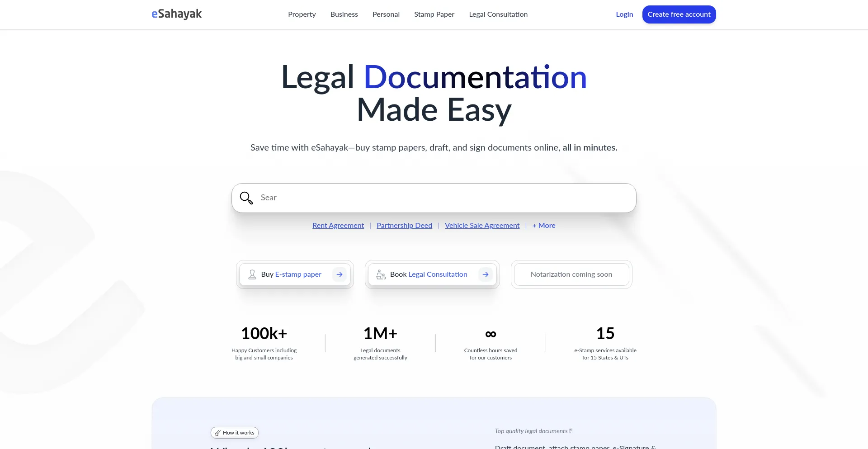Open the Property menu

click(302, 14)
